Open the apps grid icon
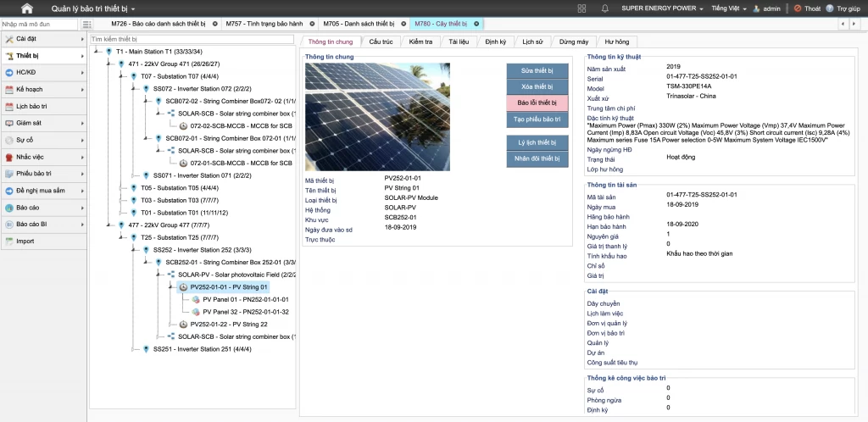The width and height of the screenshot is (868, 422). pyautogui.click(x=581, y=8)
